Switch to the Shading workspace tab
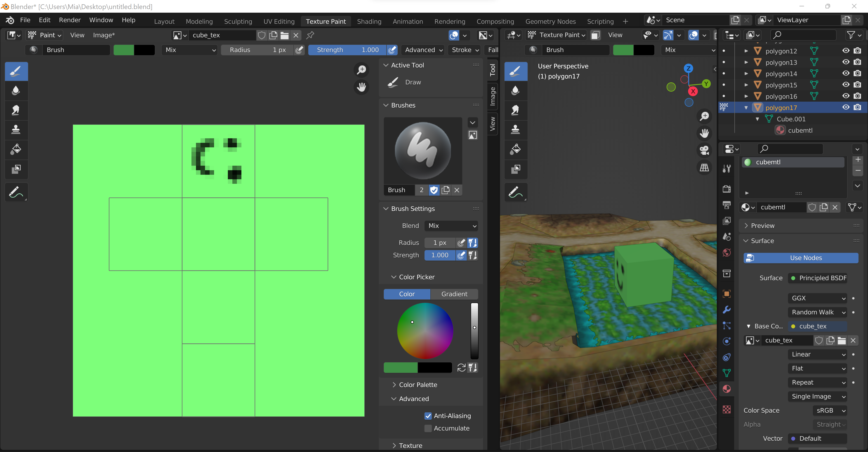The image size is (868, 452). point(369,21)
